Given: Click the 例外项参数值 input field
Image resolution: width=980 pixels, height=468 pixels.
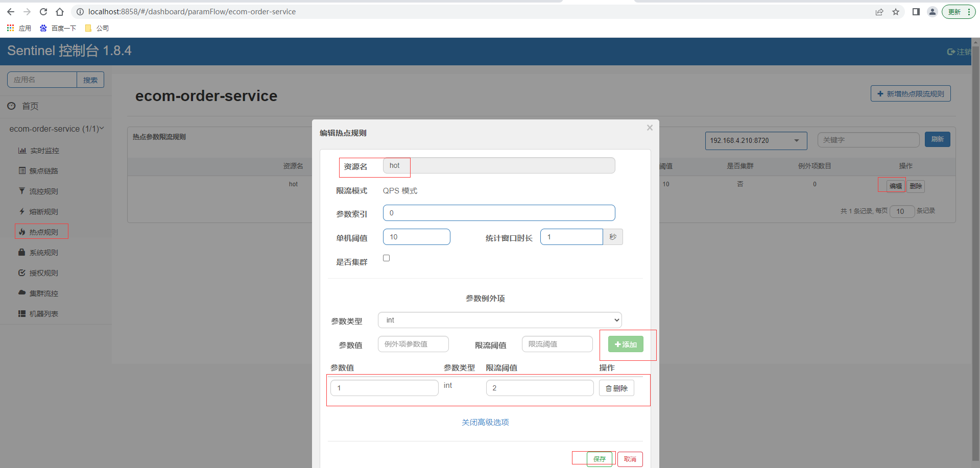Looking at the screenshot, I should pos(413,344).
